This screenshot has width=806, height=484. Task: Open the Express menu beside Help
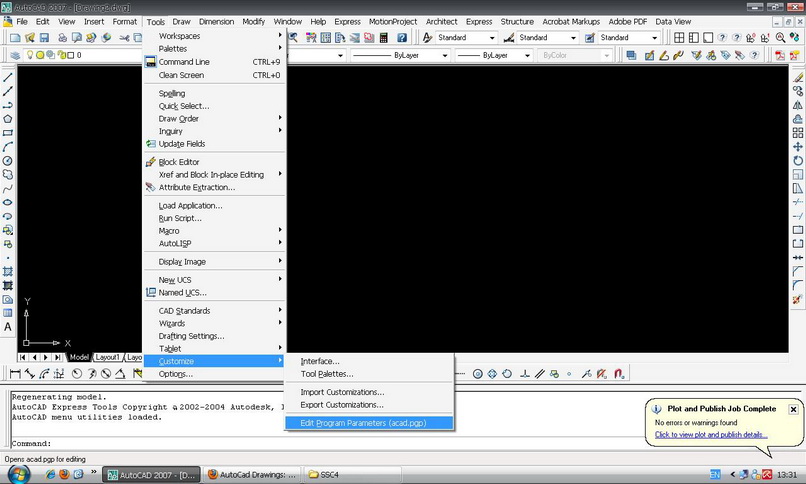(347, 22)
